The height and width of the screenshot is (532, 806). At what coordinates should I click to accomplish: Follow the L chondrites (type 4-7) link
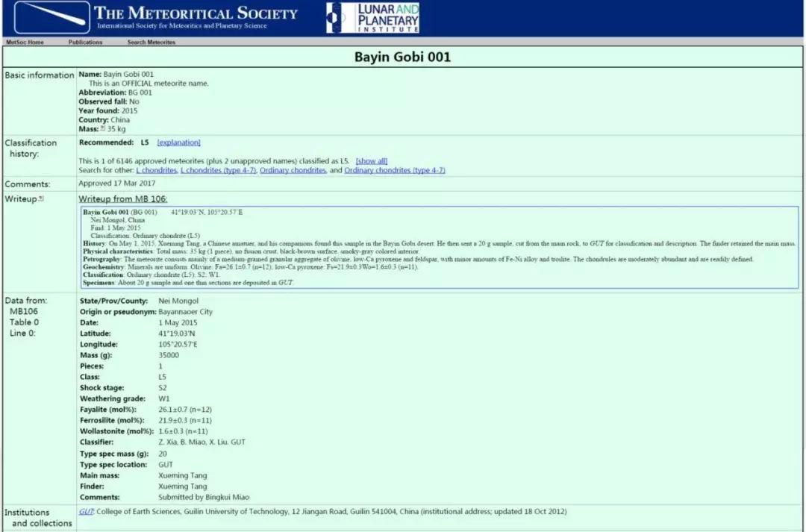click(219, 170)
